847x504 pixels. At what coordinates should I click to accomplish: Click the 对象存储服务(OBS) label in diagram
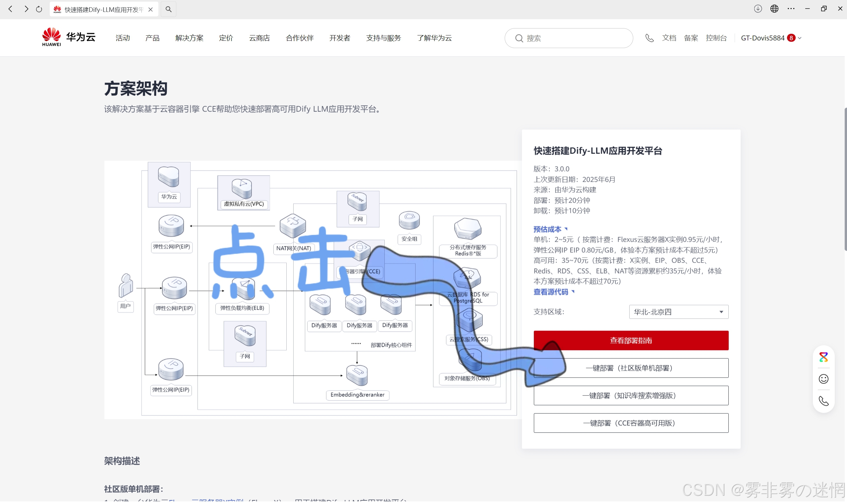pos(467,378)
